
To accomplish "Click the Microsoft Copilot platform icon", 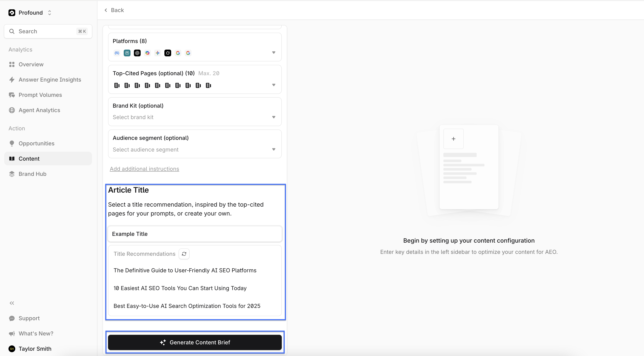I will point(147,53).
